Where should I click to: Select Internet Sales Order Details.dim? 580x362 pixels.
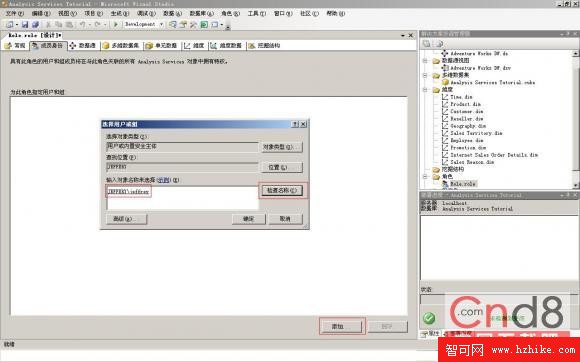[x=494, y=155]
